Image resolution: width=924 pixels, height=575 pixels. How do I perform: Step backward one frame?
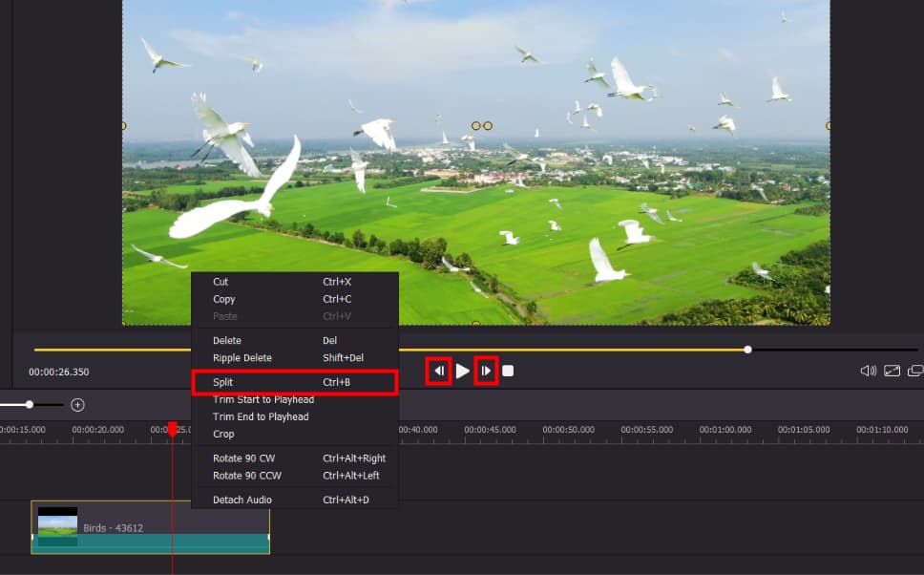pyautogui.click(x=440, y=369)
